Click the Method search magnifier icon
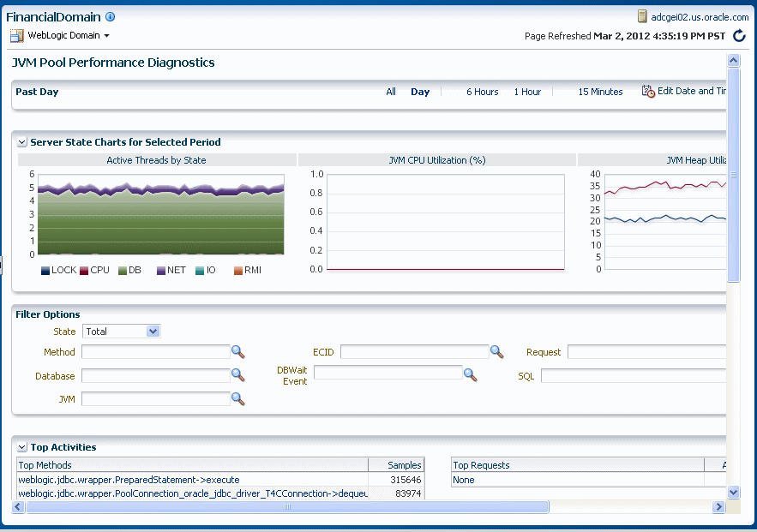The width and height of the screenshot is (757, 532). click(x=238, y=352)
